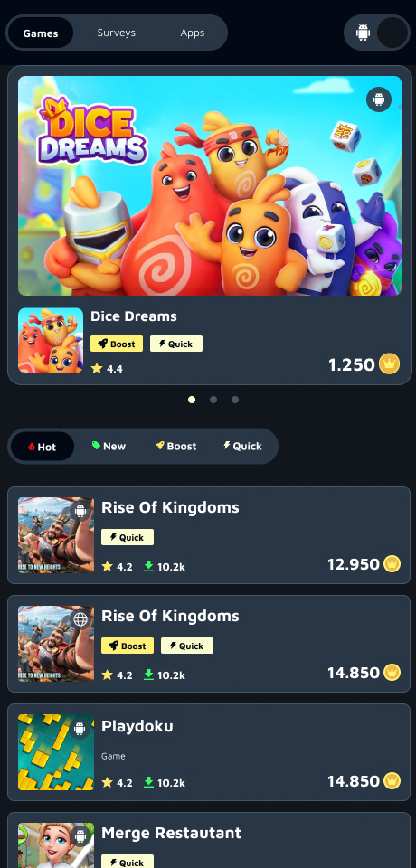The height and width of the screenshot is (868, 416).
Task: Click the star rating icon under Dice Dreams
Action: (x=97, y=368)
